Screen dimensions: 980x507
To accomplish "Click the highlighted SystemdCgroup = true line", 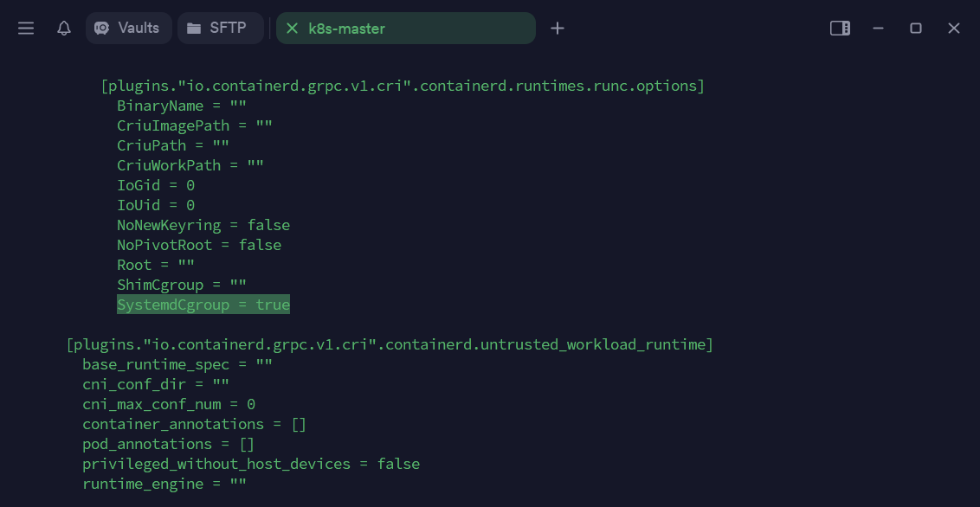I will (x=203, y=305).
